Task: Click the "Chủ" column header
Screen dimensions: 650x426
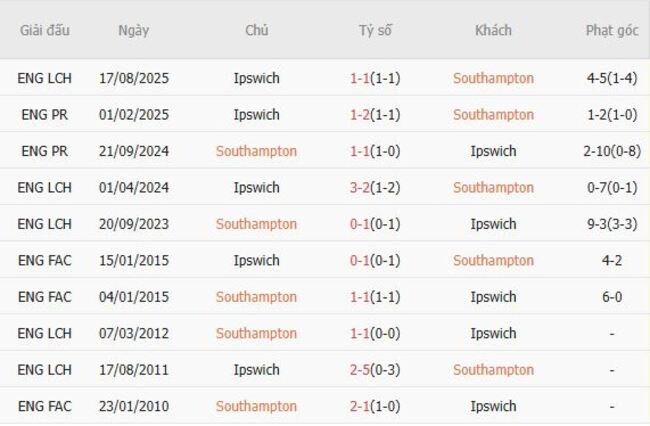Action: [x=256, y=30]
